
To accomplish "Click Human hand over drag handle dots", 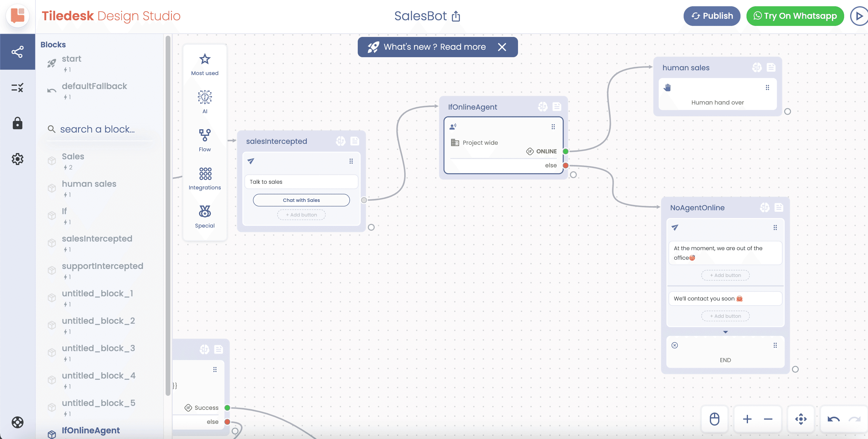I will pos(767,88).
